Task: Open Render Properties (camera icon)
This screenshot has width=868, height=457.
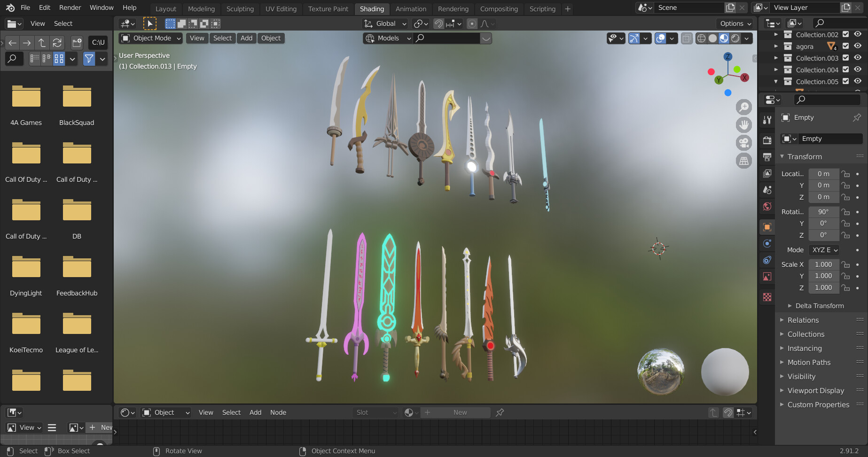Action: [x=767, y=139]
